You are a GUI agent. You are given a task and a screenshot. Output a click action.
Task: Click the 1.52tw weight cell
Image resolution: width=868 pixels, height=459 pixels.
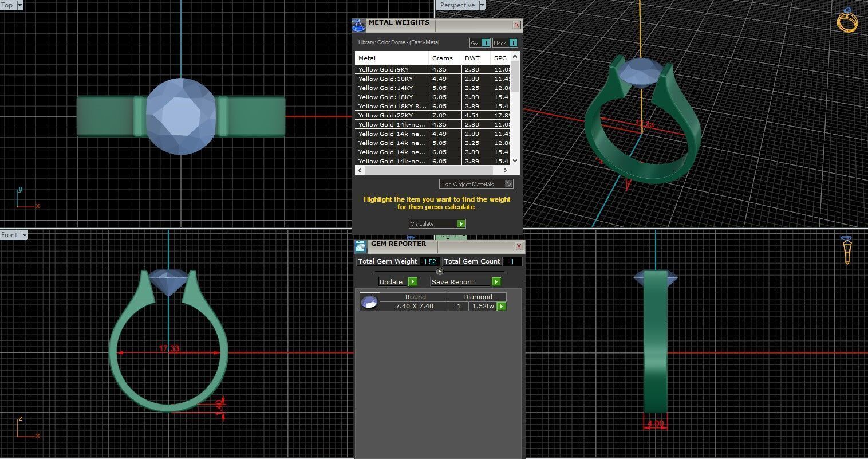coord(483,306)
